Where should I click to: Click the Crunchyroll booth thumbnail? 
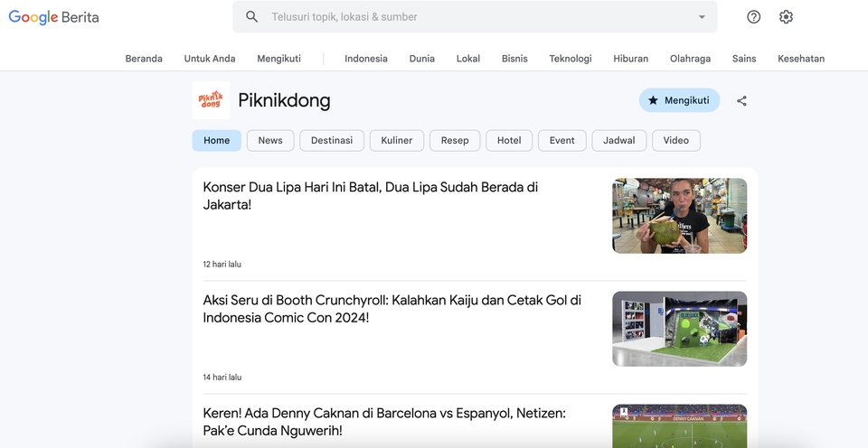(x=679, y=329)
